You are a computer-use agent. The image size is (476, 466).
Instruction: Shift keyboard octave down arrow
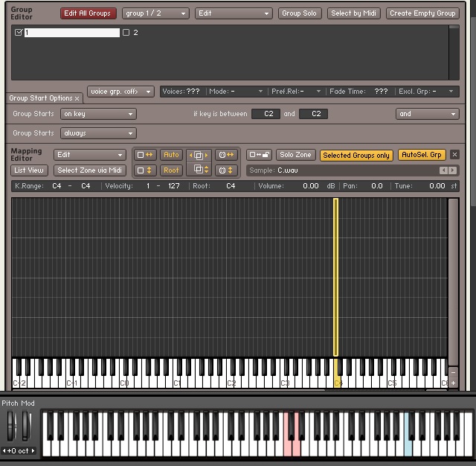4,451
